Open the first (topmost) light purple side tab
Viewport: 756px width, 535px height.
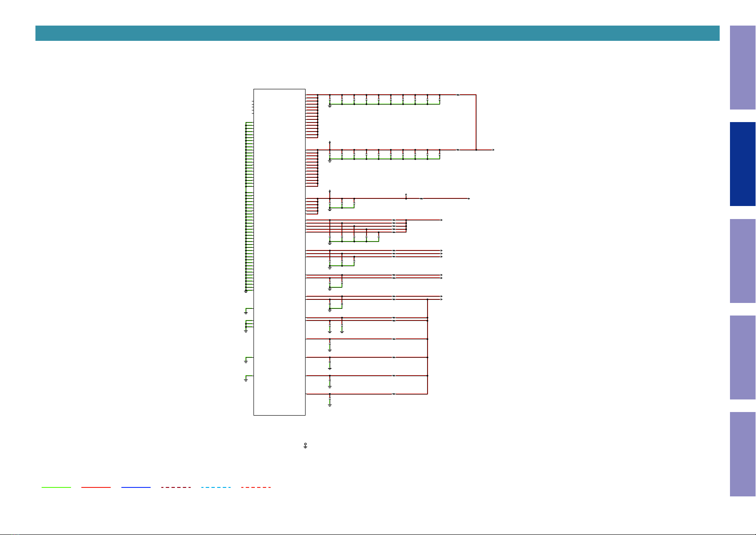743,67
